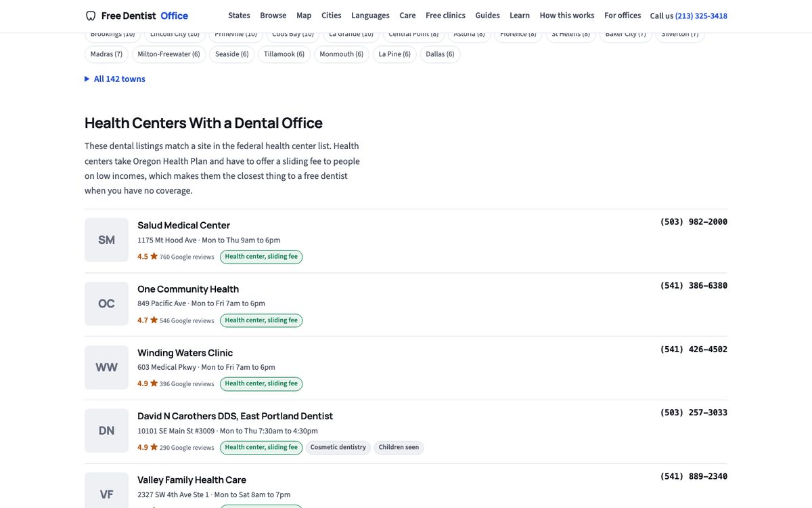This screenshot has height=508, width=812.
Task: Click the OC avatar thumbnail
Action: point(106,303)
